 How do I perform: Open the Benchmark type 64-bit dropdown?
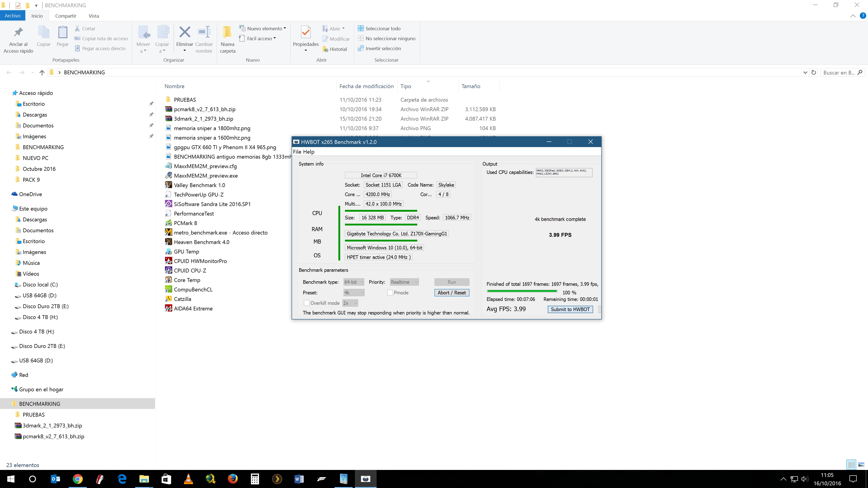pyautogui.click(x=354, y=282)
